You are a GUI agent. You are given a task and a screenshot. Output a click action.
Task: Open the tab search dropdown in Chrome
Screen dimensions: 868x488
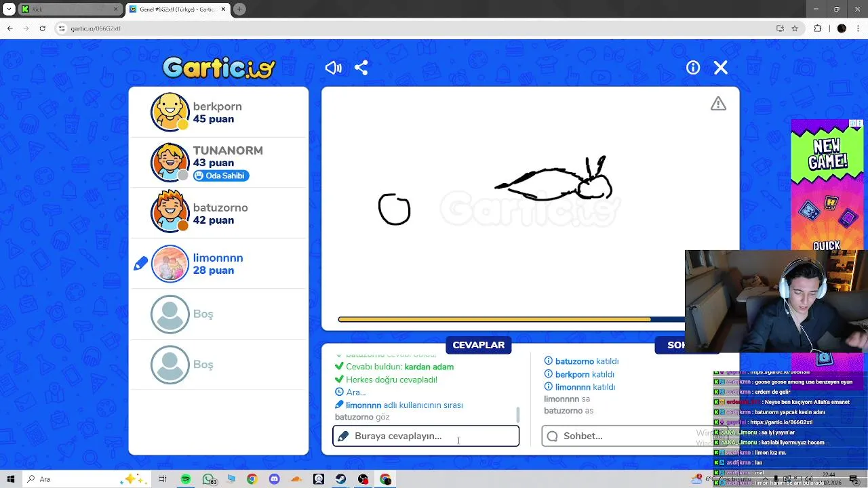pos(9,9)
